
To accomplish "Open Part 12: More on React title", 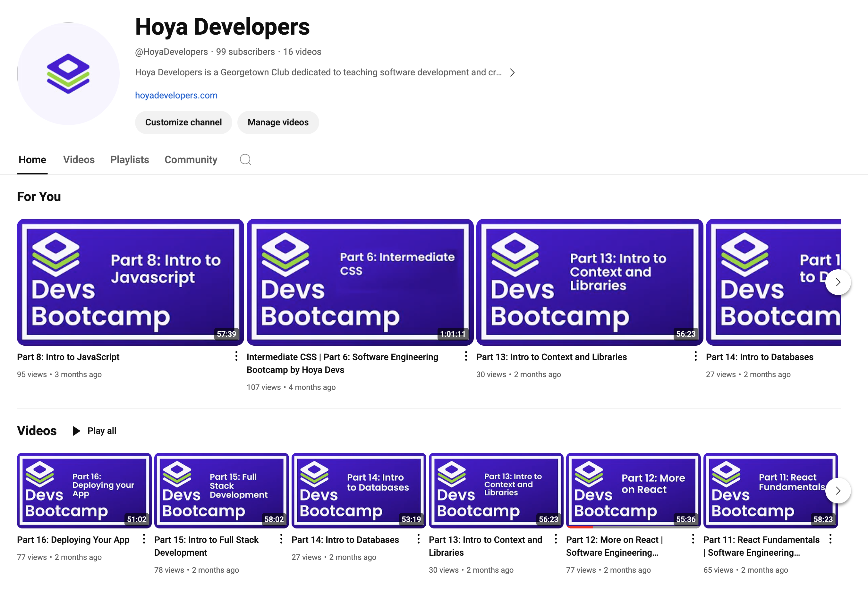I will point(615,546).
